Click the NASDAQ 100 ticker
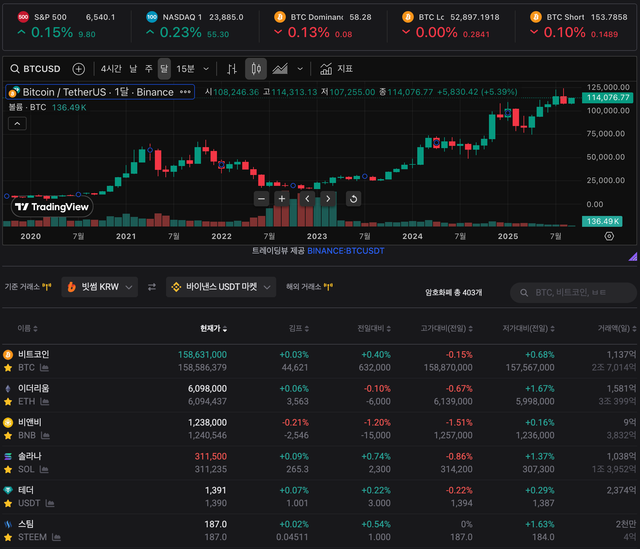 pyautogui.click(x=195, y=25)
